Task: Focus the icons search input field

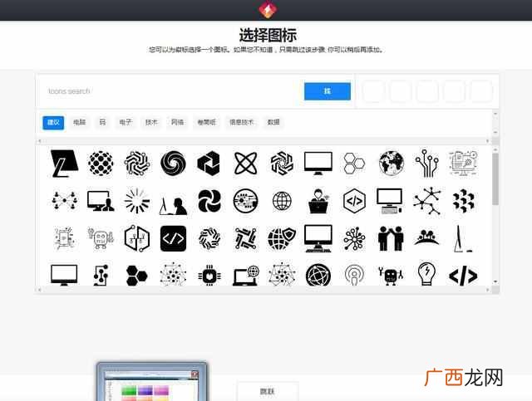Action: point(170,91)
